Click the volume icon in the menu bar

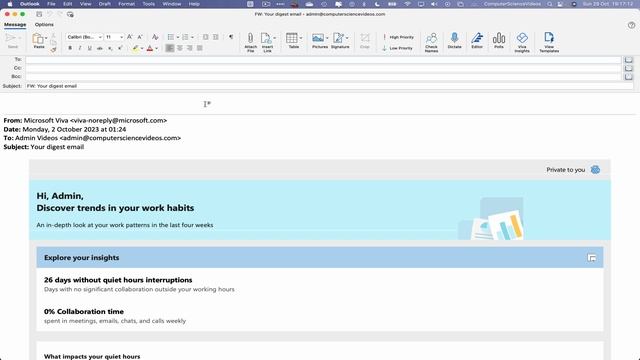(434, 4)
